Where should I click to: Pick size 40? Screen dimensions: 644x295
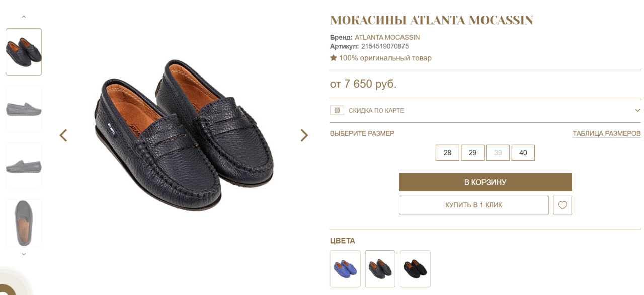(523, 153)
